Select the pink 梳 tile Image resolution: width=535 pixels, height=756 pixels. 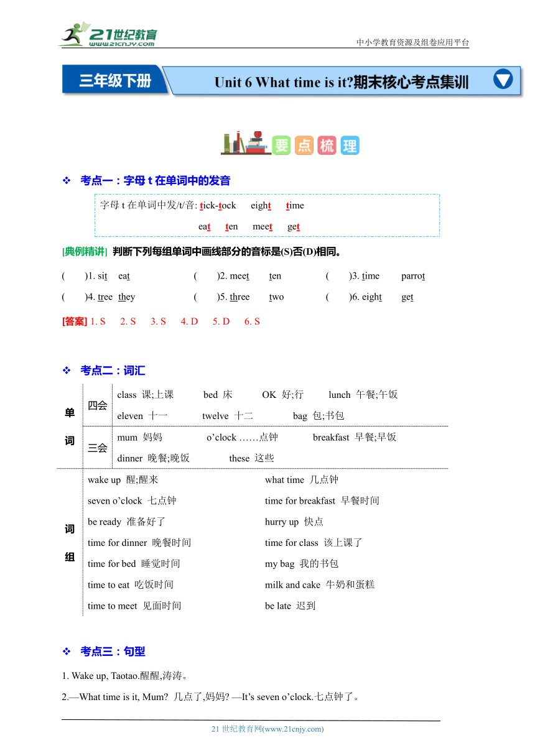point(327,145)
